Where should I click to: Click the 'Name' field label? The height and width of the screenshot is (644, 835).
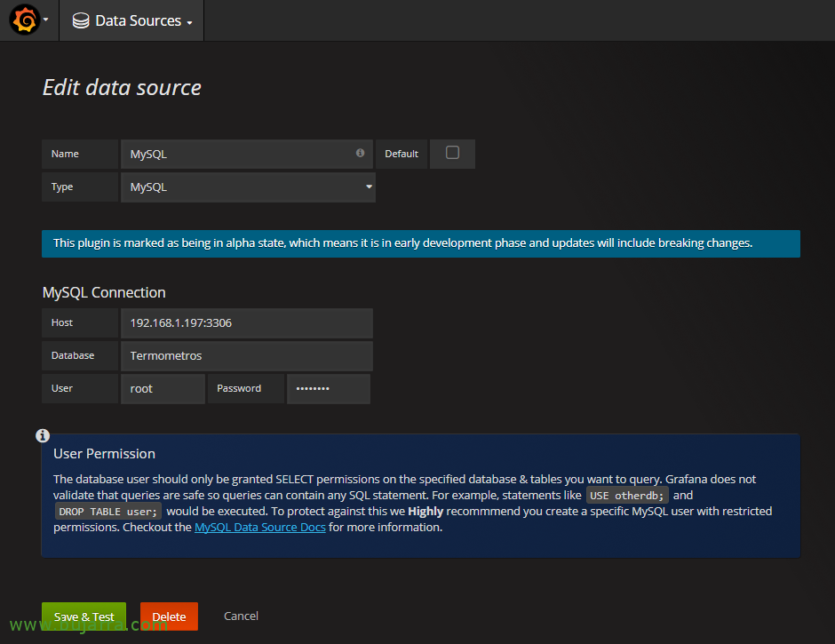coord(80,154)
